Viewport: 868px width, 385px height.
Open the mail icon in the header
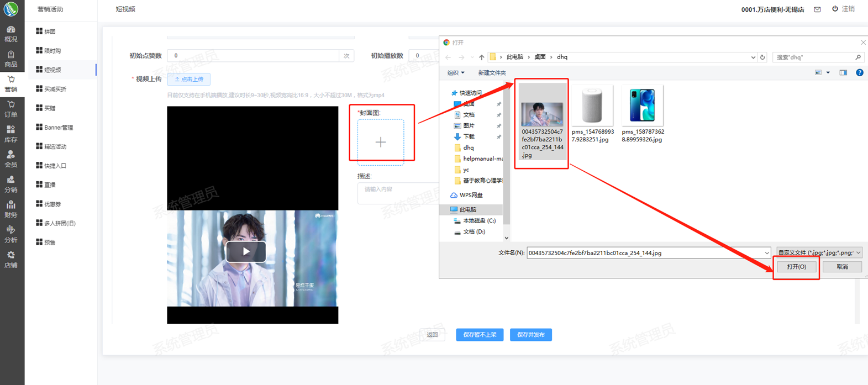coord(817,9)
